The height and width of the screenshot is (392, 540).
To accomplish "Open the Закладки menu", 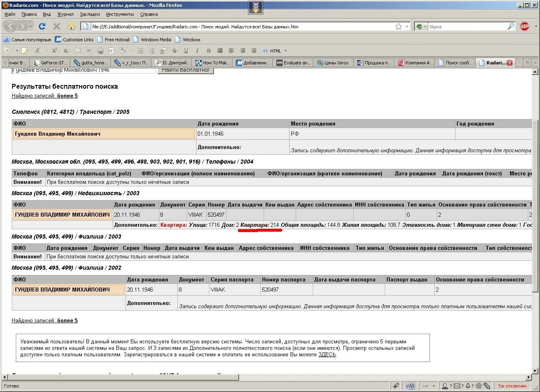I will (x=90, y=14).
